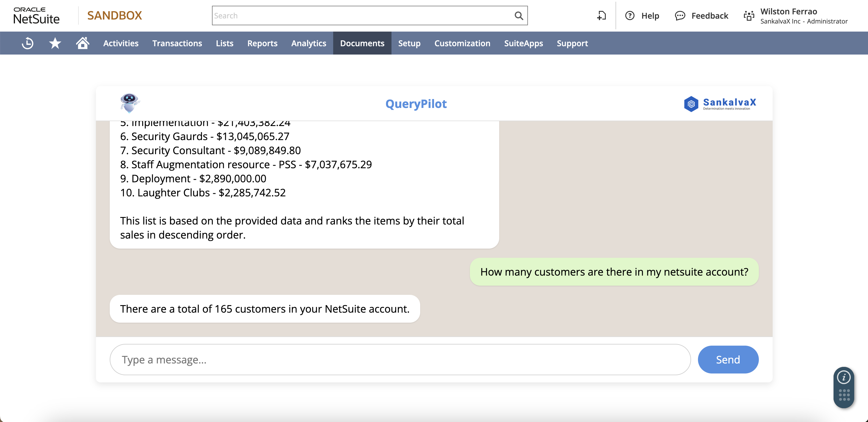Click the Feedback speech bubble icon
The height and width of the screenshot is (422, 868).
point(680,16)
